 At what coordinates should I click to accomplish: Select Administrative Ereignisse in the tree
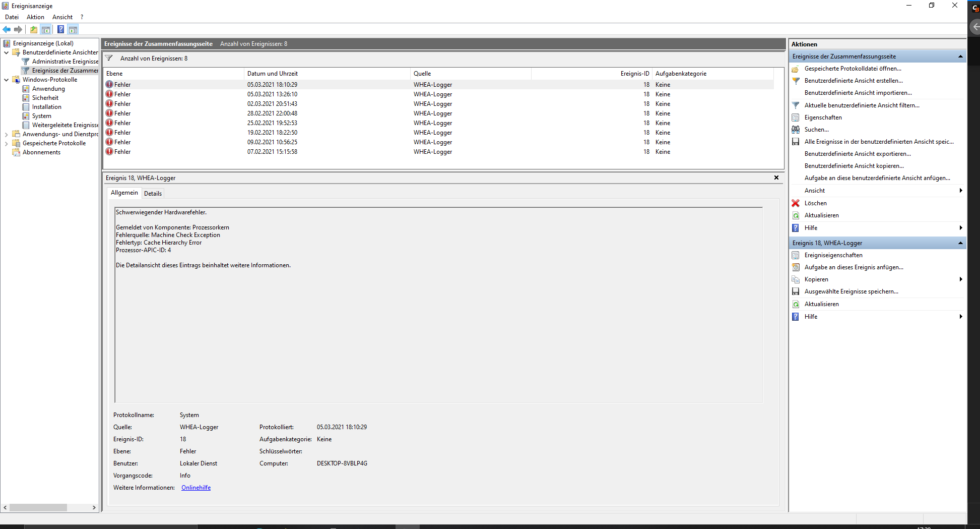[x=65, y=62]
